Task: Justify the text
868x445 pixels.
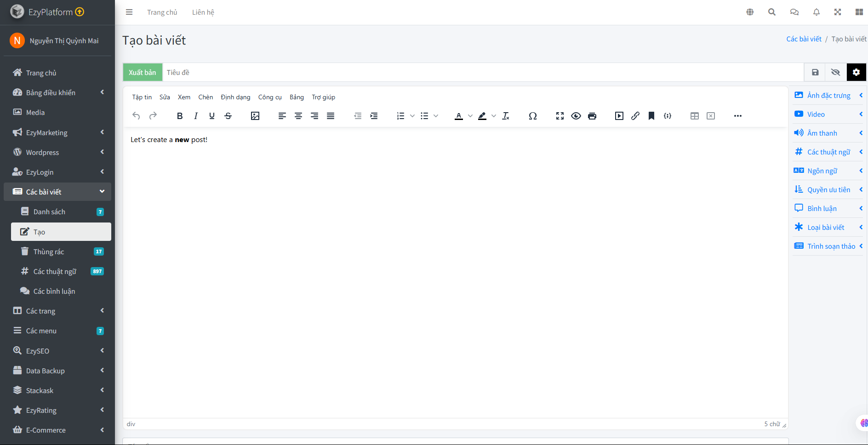Action: (331, 116)
